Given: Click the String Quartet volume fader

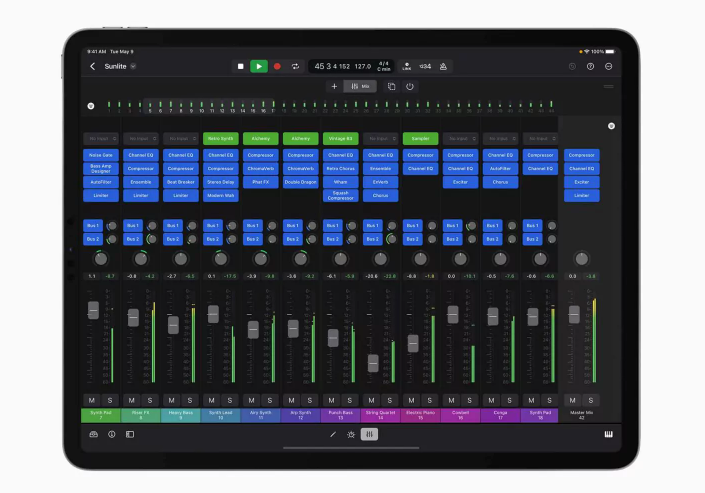Looking at the screenshot, I should coord(373,363).
